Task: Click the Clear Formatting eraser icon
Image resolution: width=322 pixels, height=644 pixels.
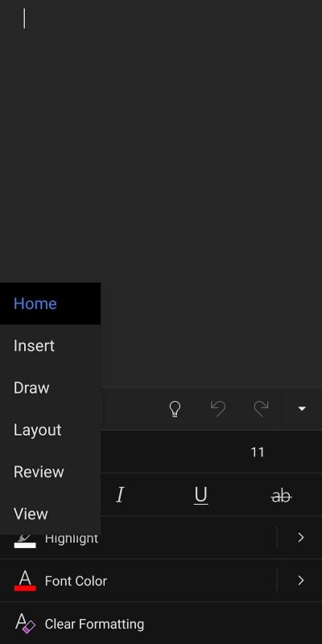Action: pyautogui.click(x=25, y=623)
